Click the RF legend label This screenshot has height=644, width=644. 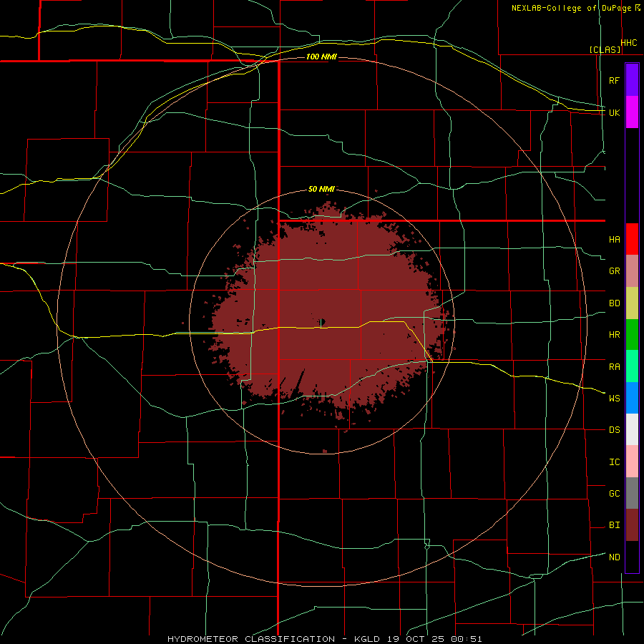pos(614,80)
